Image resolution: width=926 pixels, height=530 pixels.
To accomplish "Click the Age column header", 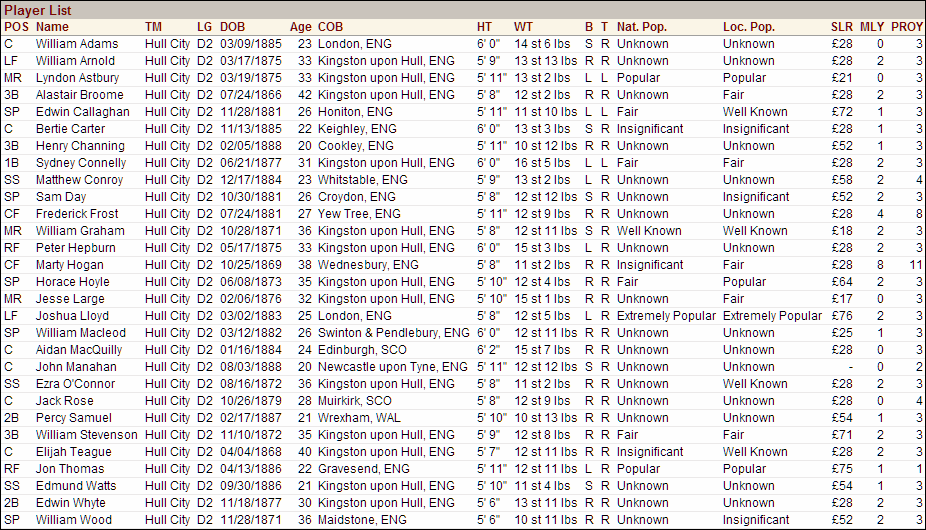I will coord(300,27).
